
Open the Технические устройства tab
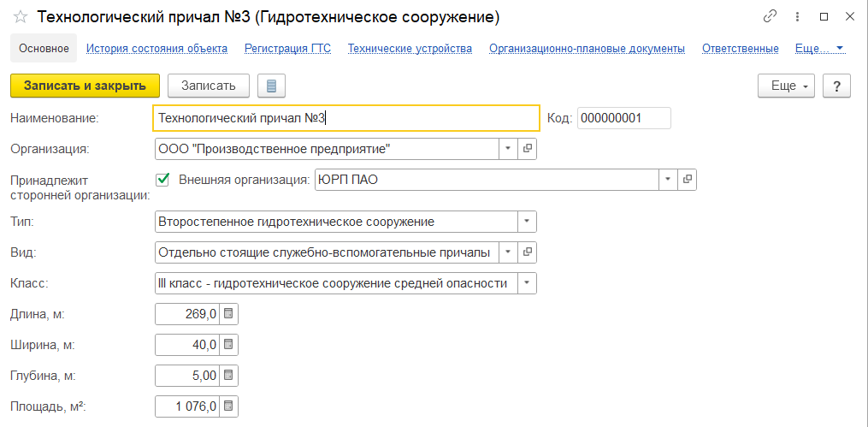point(410,49)
